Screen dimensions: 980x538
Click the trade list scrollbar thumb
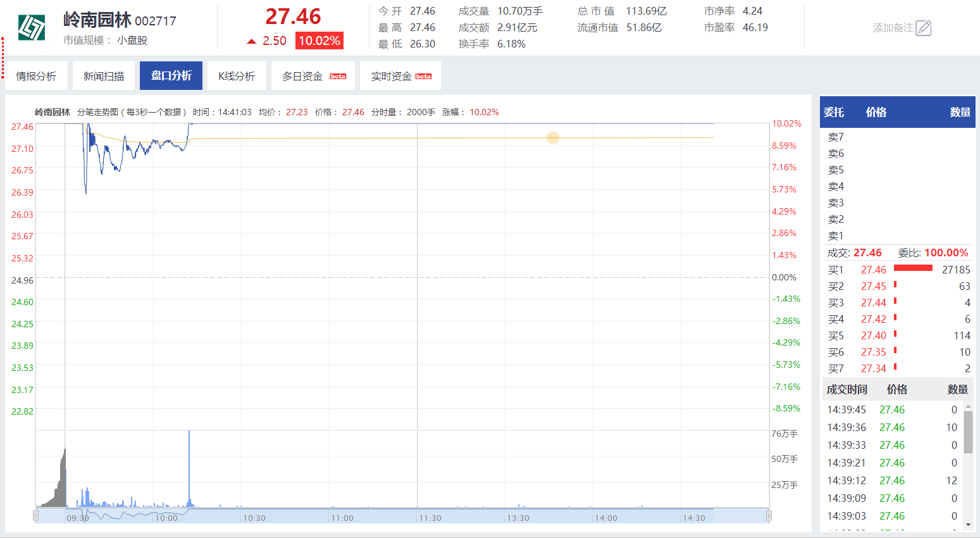coord(968,432)
